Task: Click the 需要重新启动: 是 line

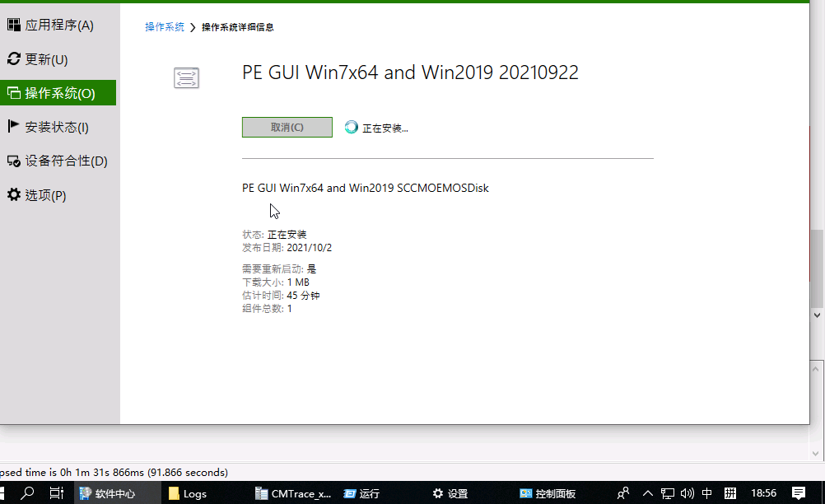Action: tap(279, 268)
